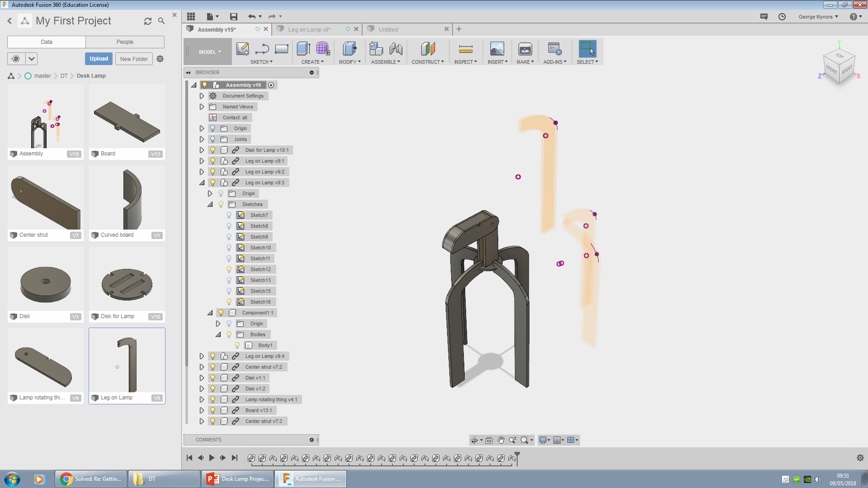Click the Create Sketch icon in toolbar
Viewport: 868px width, 488px height.
tap(243, 49)
